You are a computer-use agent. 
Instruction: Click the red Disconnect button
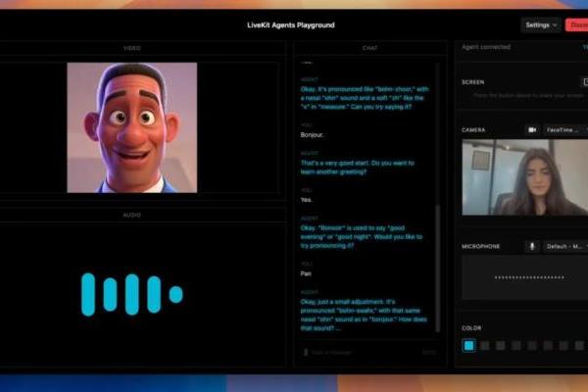pos(577,25)
